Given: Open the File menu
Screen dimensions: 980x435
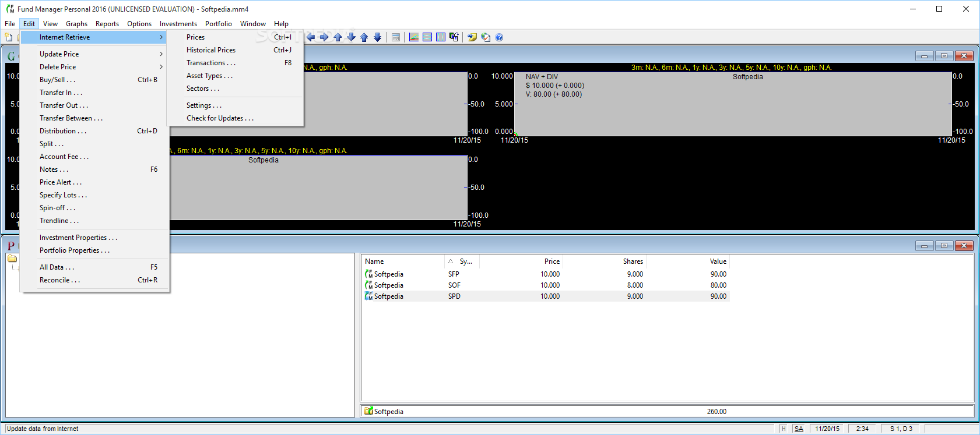Looking at the screenshot, I should click(10, 24).
